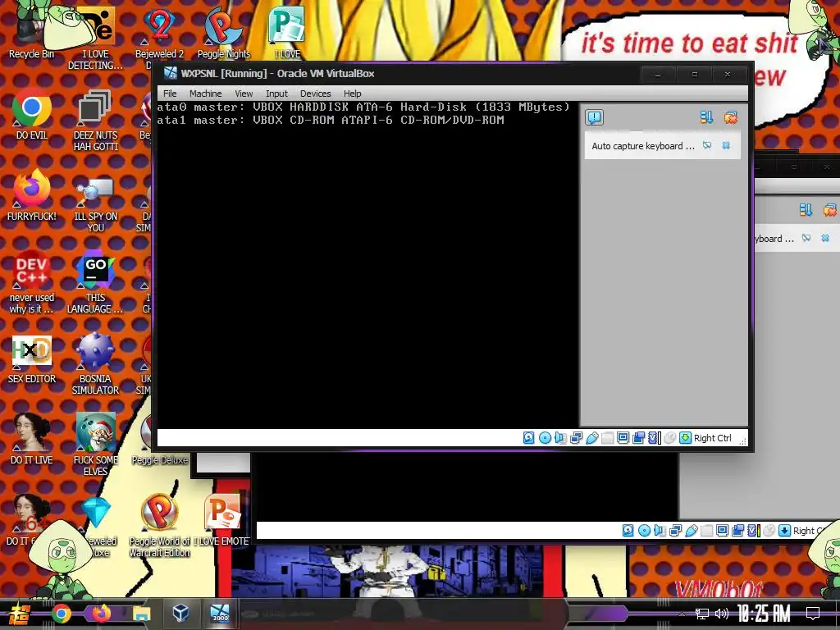The width and height of the screenshot is (840, 630).
Task: Open File Explorer from the taskbar
Action: [141, 614]
